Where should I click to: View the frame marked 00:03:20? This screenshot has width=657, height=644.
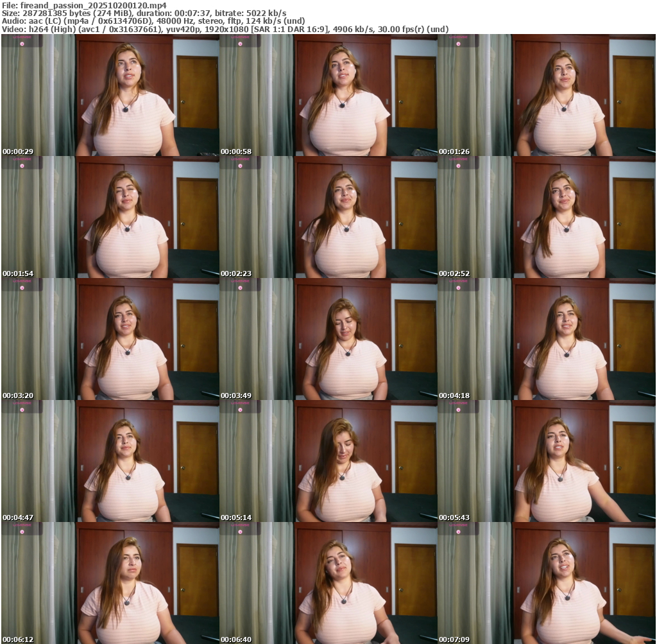(110, 339)
